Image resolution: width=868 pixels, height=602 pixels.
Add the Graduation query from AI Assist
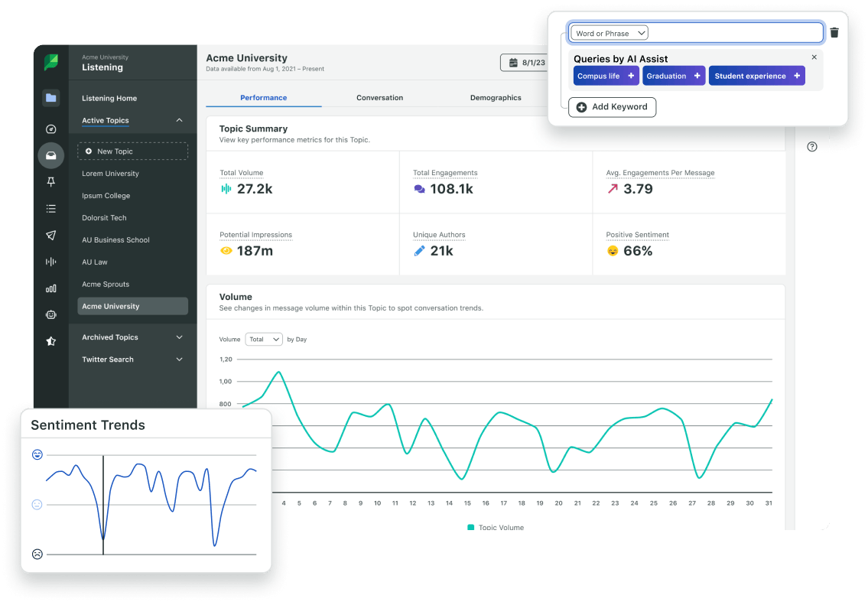pos(674,76)
